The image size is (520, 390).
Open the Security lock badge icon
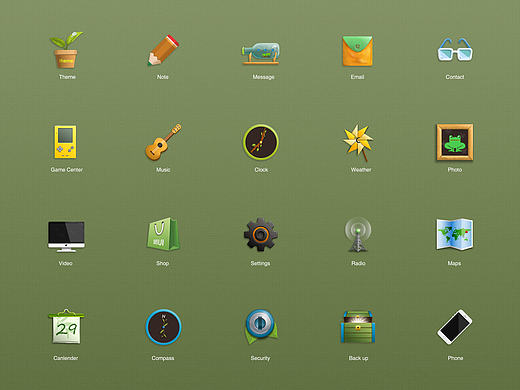261,328
